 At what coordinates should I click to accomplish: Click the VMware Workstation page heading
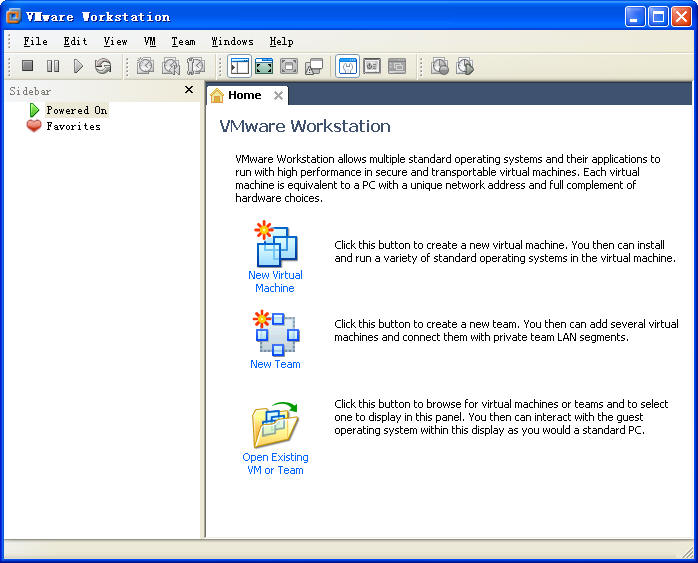pyautogui.click(x=305, y=126)
